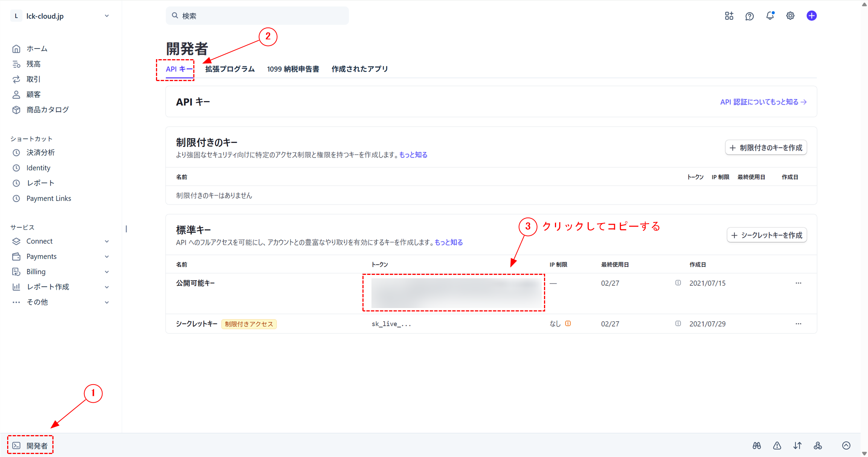Click the 2021/07/29 creation date
This screenshot has height=457, width=868.
click(x=708, y=324)
